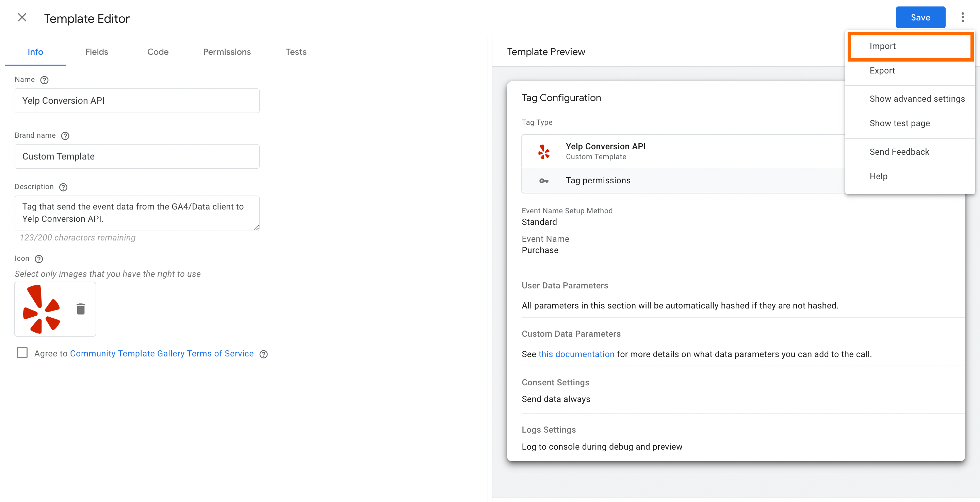The image size is (980, 502).
Task: Go to the Code tab
Action: click(158, 52)
